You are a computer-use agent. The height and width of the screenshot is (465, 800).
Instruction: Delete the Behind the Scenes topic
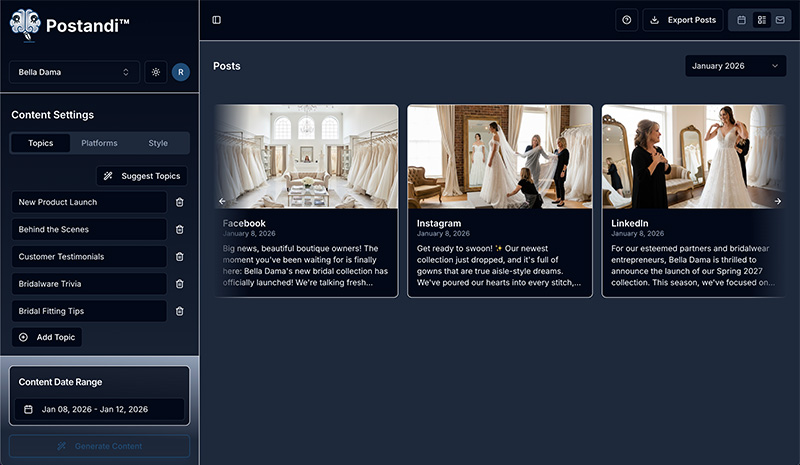click(180, 229)
